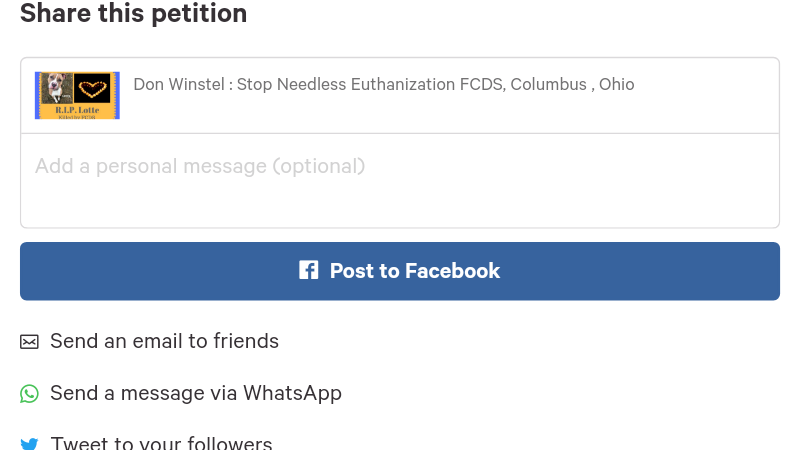
Task: Click the yellow heart graphic in thumbnail
Action: pyautogui.click(x=93, y=88)
